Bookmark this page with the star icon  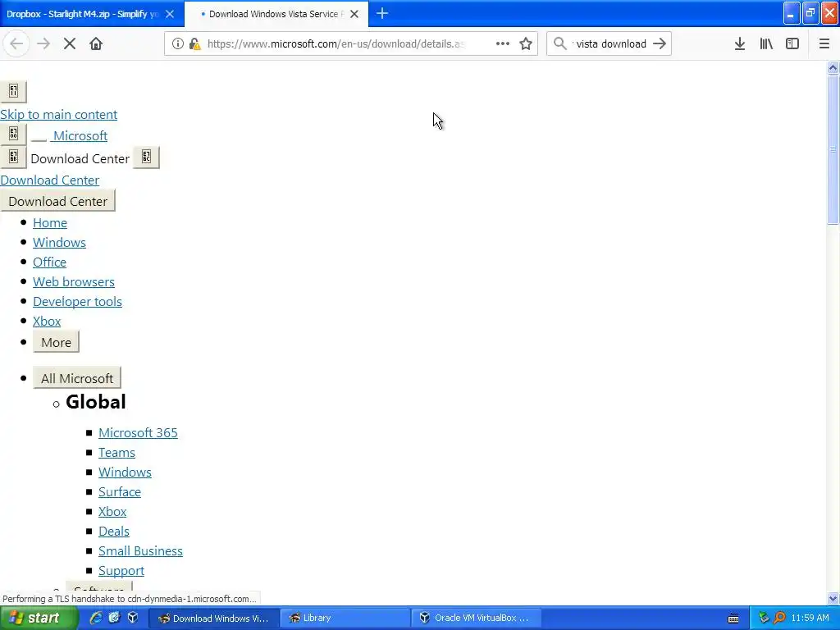pos(526,44)
